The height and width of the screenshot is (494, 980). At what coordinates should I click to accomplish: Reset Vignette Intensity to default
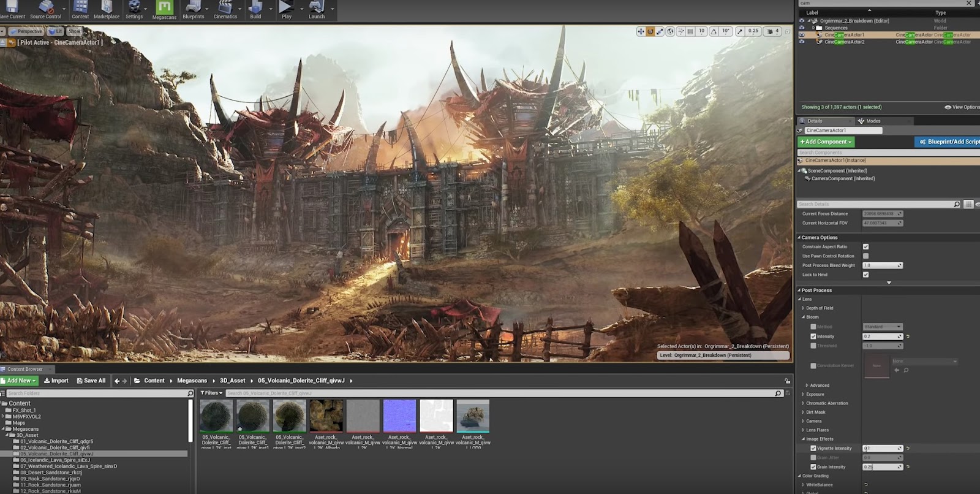(908, 448)
